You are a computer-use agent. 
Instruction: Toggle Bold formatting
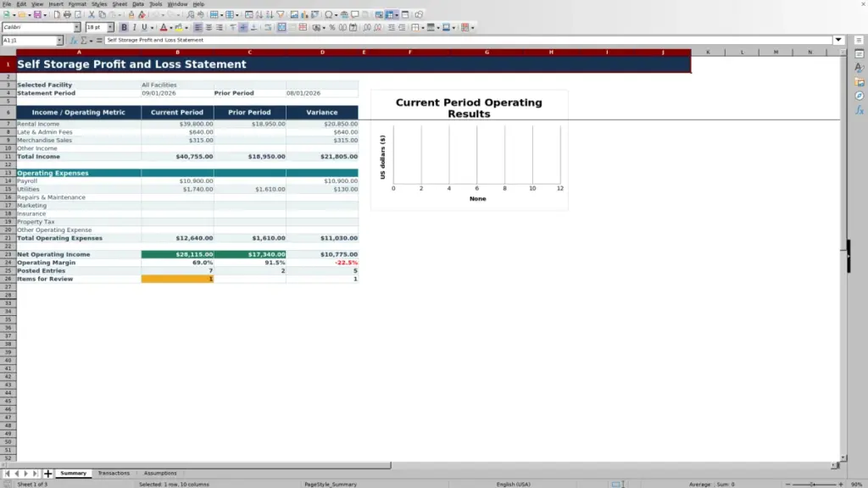click(x=124, y=28)
